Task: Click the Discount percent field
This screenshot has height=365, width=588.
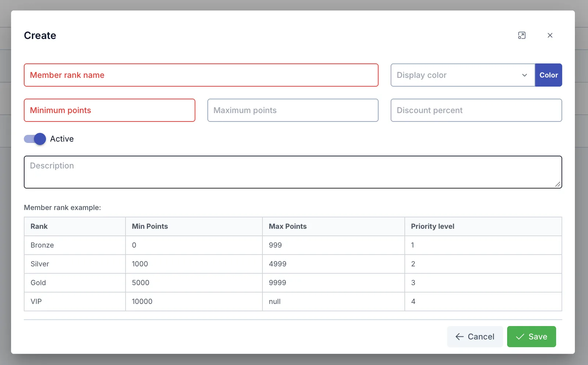Action: (x=476, y=110)
